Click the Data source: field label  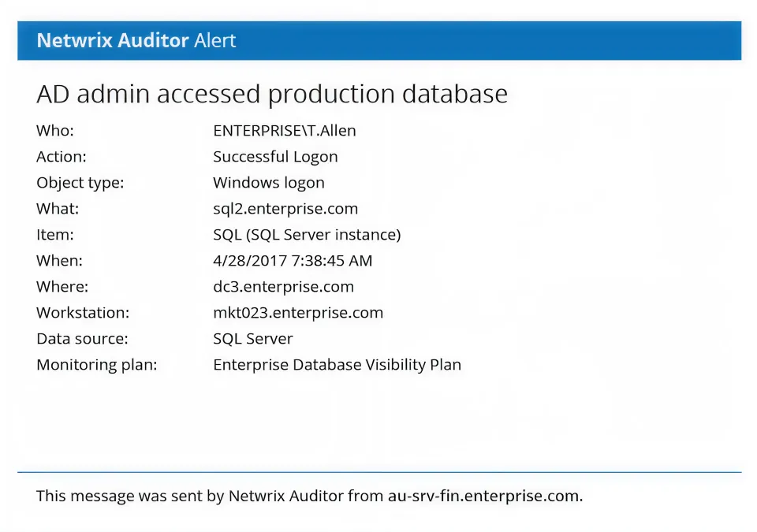point(82,339)
